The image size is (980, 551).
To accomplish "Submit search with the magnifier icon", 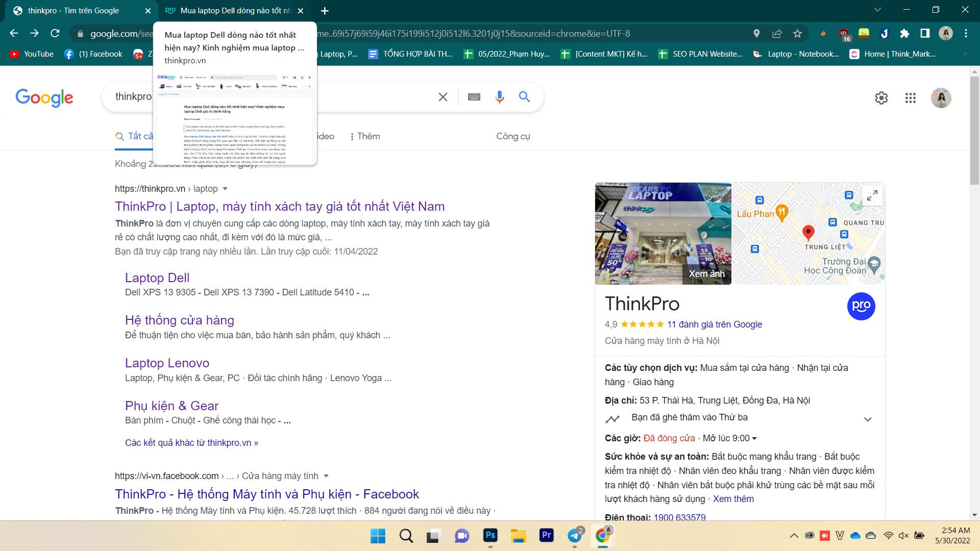I will 524,97.
